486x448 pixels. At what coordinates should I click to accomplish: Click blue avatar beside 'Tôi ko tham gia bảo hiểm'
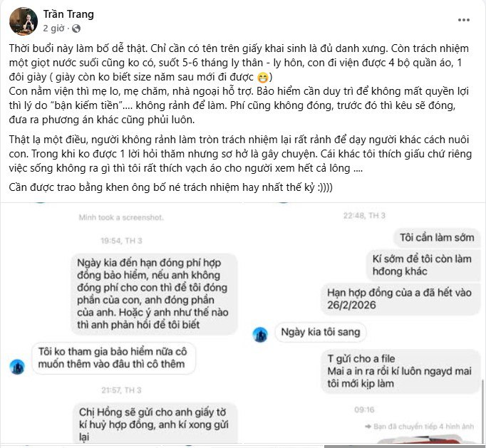pyautogui.click(x=17, y=367)
